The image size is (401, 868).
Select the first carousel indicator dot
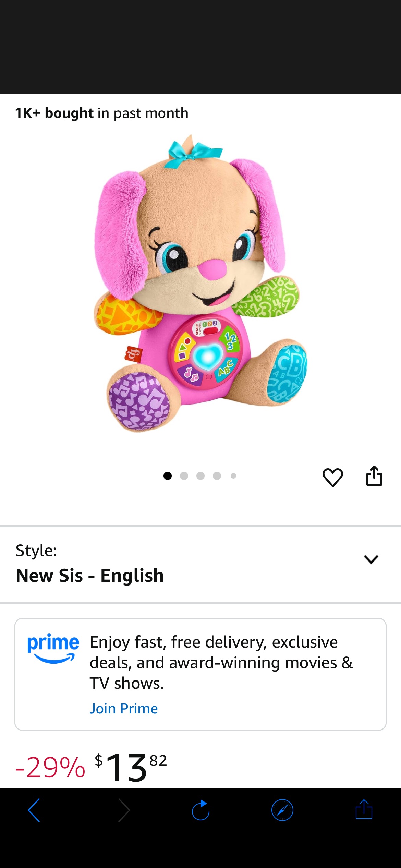coord(168,475)
